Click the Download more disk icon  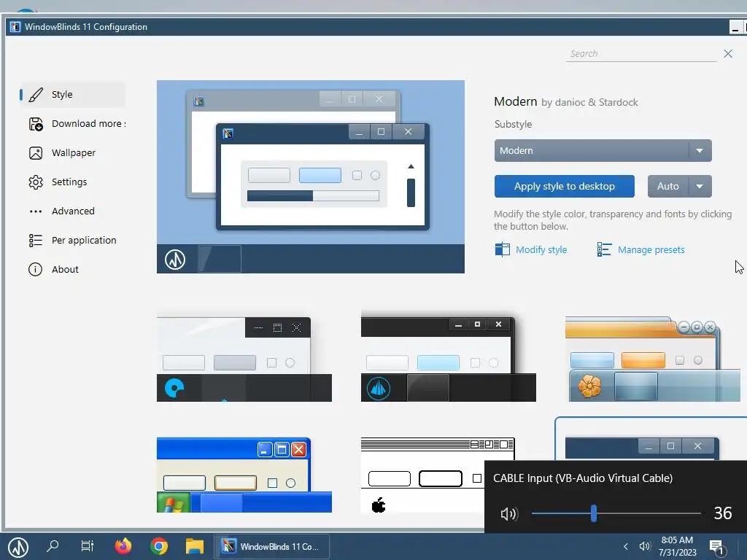pos(36,124)
